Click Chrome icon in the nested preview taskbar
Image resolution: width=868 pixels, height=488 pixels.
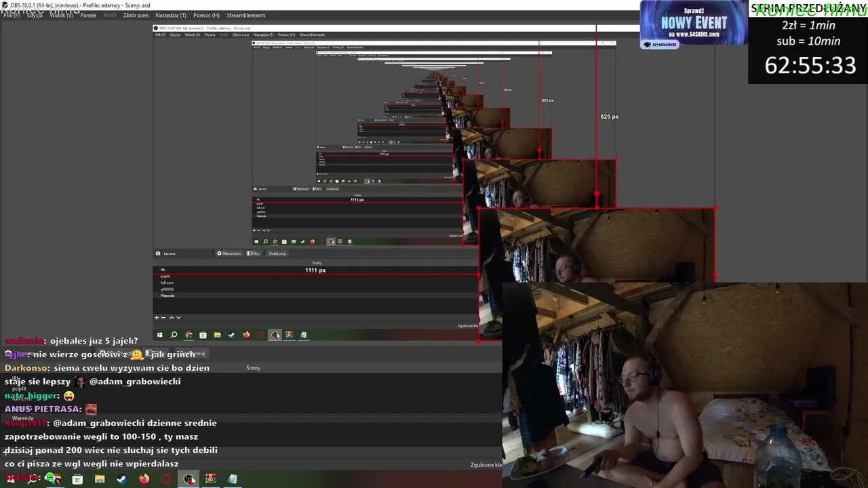[x=189, y=335]
